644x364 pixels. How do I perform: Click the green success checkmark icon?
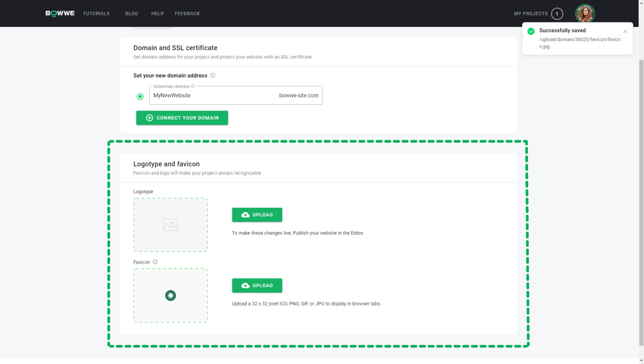531,31
